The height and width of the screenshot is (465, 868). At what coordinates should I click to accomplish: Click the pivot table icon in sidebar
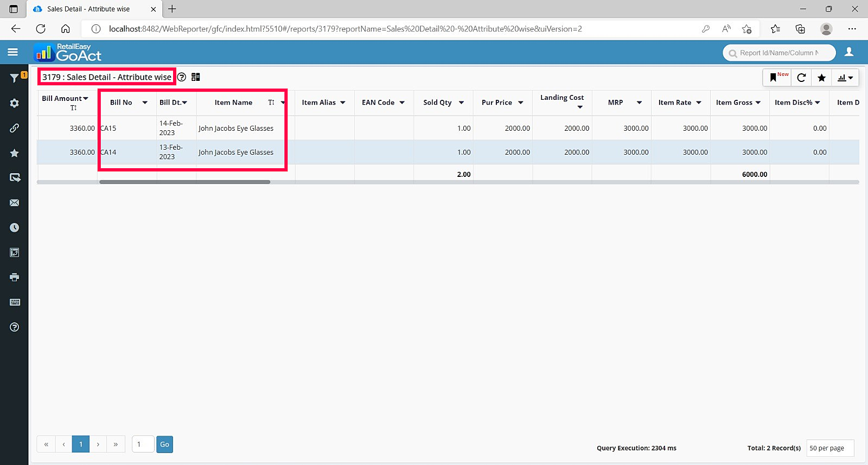click(15, 252)
